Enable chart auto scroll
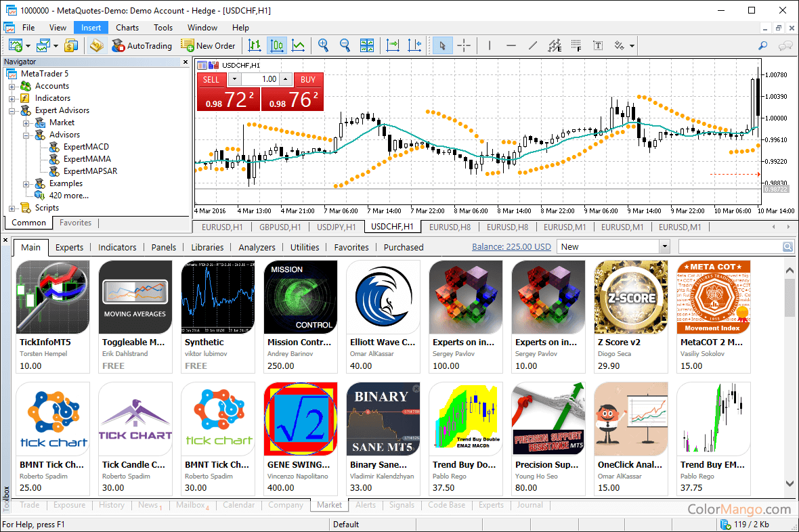Viewport: 799px width, 532px height. point(393,45)
